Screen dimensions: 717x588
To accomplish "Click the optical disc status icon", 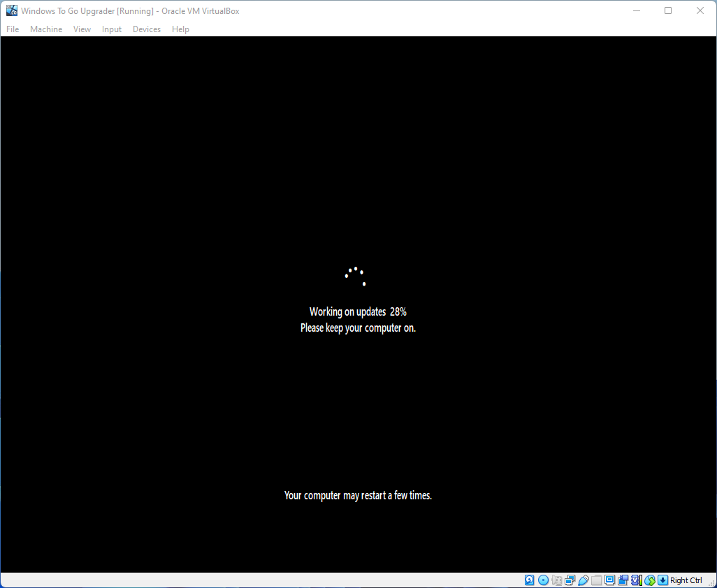I will point(543,580).
